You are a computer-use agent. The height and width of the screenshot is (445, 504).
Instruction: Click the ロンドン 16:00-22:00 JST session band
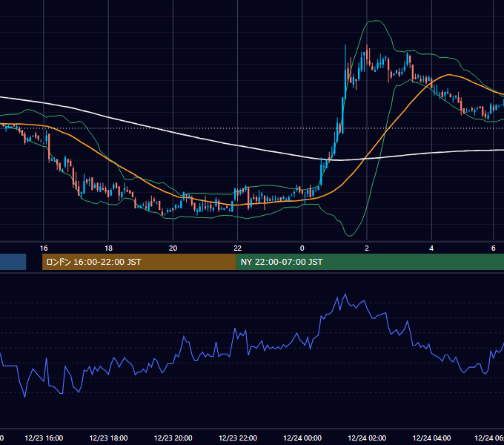click(139, 262)
